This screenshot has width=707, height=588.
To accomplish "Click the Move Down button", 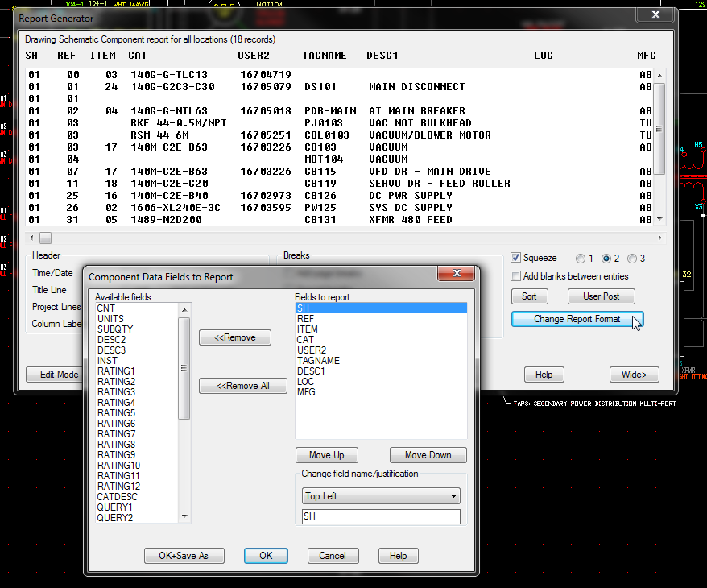I will pyautogui.click(x=428, y=455).
